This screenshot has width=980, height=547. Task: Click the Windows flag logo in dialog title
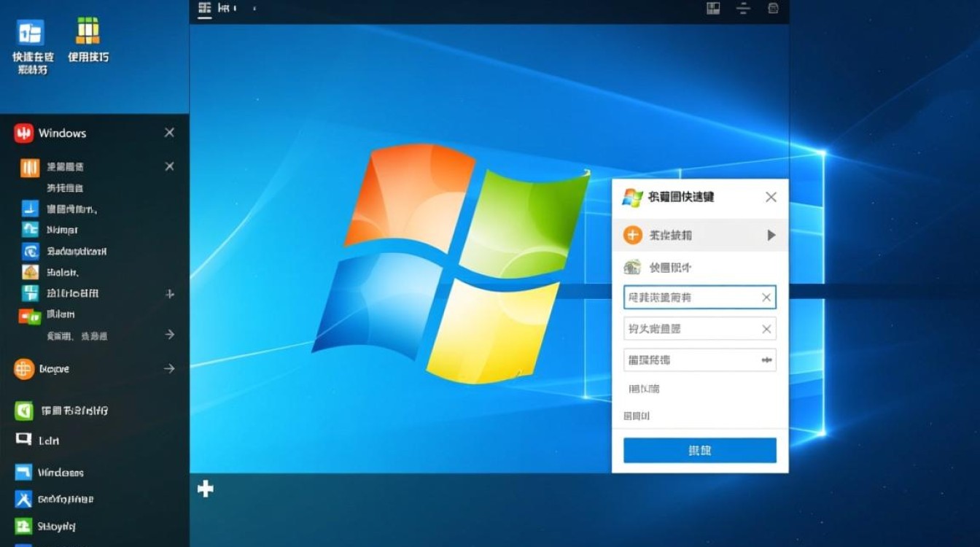(632, 197)
